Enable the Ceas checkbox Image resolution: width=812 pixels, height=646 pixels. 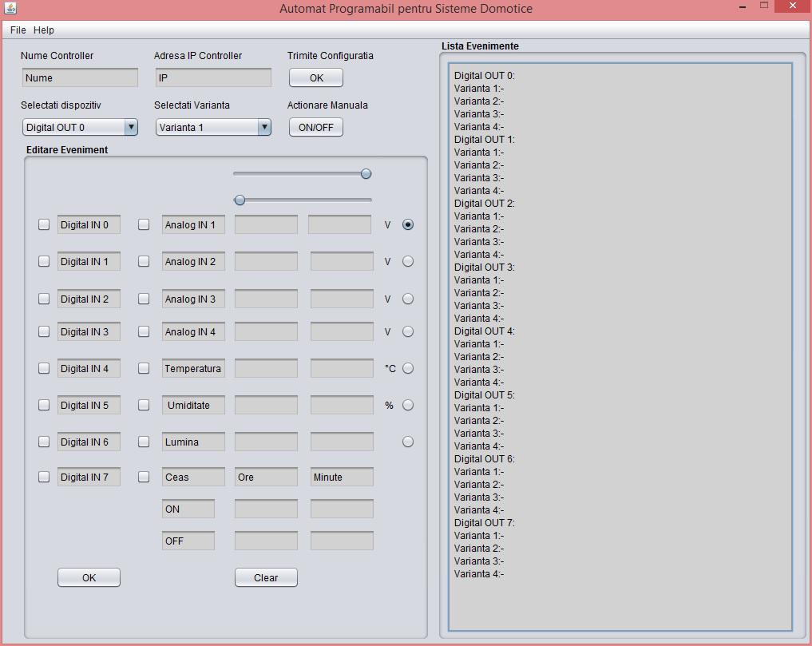pos(144,476)
